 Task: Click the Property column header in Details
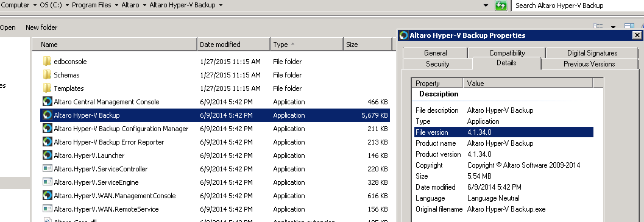pyautogui.click(x=437, y=84)
